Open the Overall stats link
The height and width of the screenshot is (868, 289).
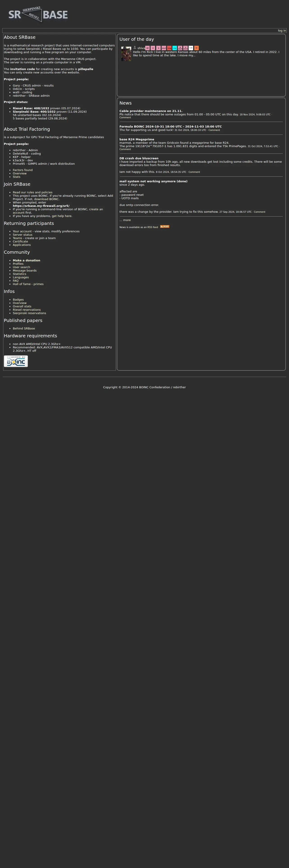click(22, 306)
